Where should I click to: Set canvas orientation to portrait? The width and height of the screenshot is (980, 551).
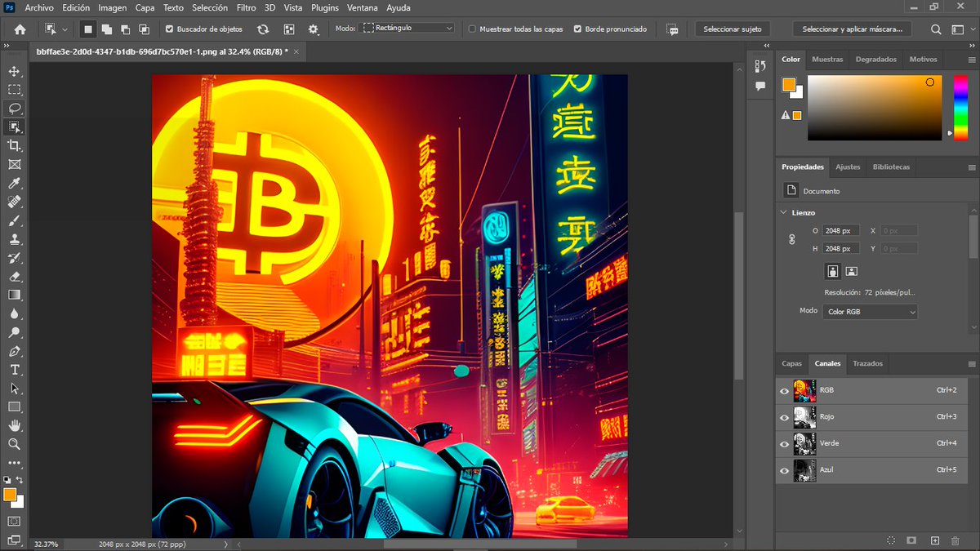(x=833, y=271)
